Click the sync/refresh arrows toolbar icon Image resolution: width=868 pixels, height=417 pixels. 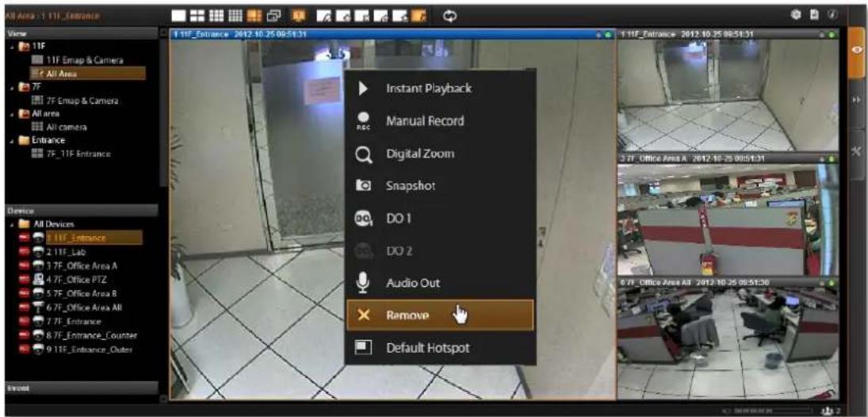click(x=450, y=17)
